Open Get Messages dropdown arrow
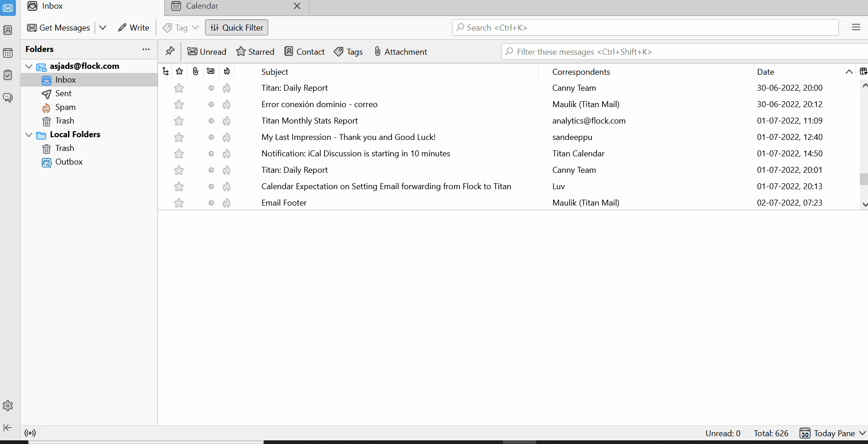The width and height of the screenshot is (868, 444). pos(103,27)
